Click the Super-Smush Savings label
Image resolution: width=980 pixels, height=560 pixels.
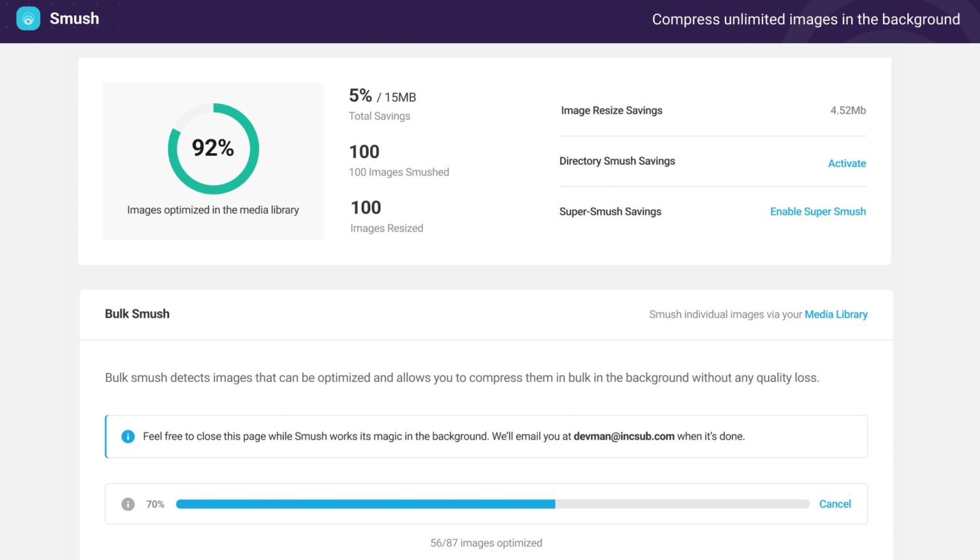pos(610,211)
